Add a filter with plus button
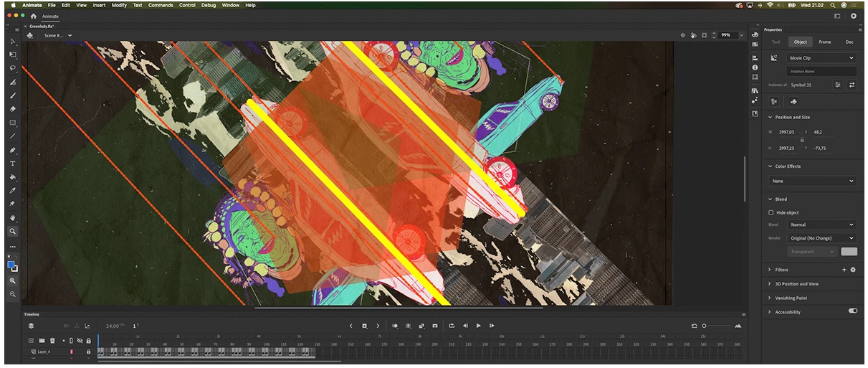Viewport: 868px width, 368px height. [844, 270]
